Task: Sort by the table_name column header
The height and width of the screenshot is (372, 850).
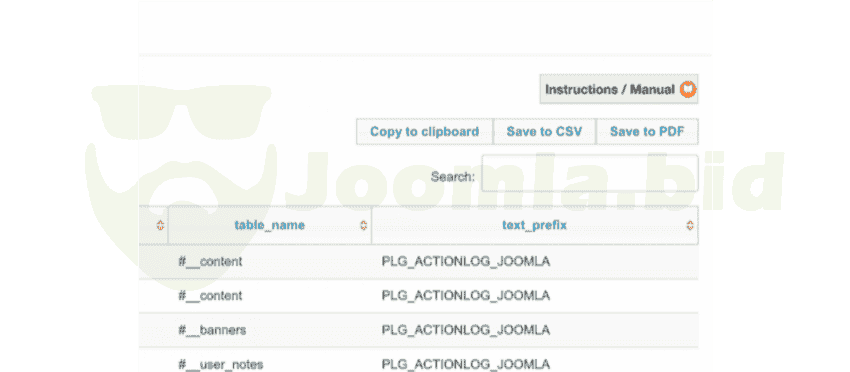Action: pos(269,225)
